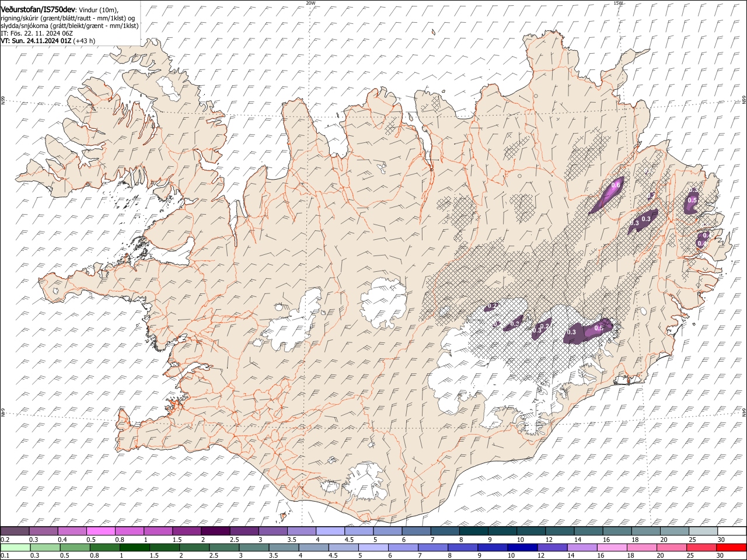Click the mauve legend swatch labeled 0.3
The image size is (747, 560).
[x=43, y=531]
